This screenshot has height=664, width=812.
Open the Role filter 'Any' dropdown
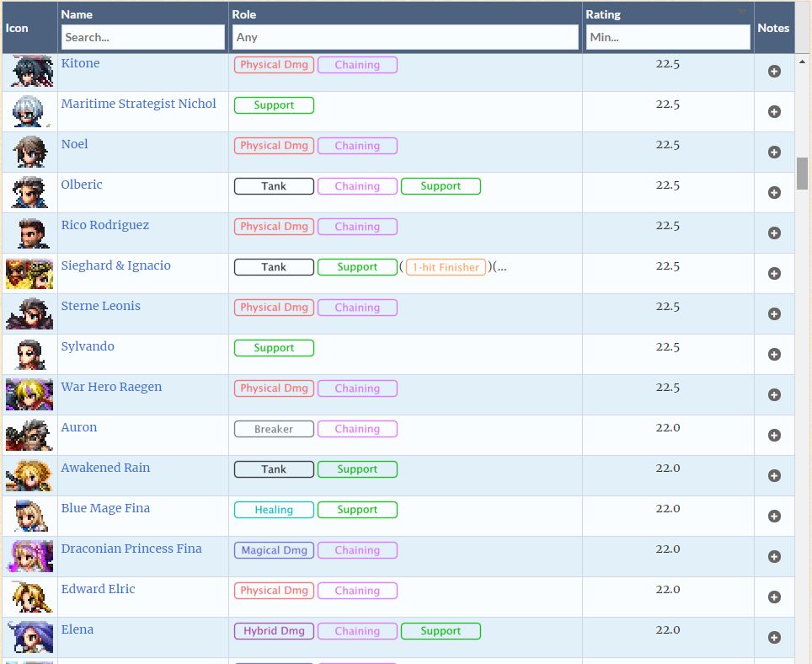[405, 37]
